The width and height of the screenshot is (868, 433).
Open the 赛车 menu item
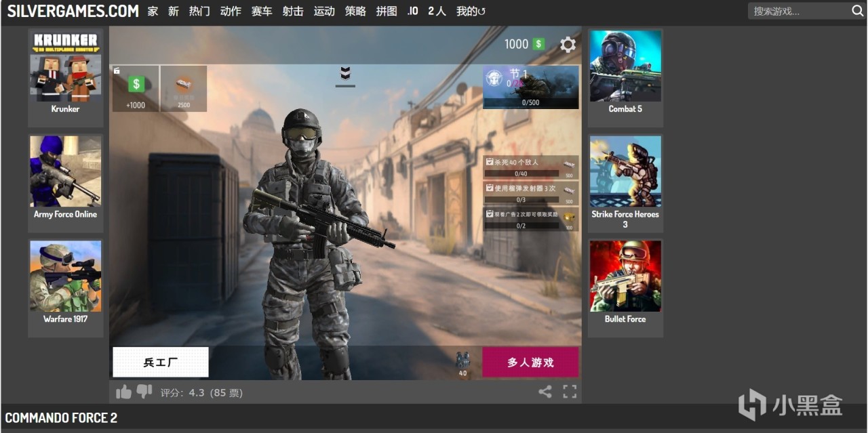click(x=262, y=11)
